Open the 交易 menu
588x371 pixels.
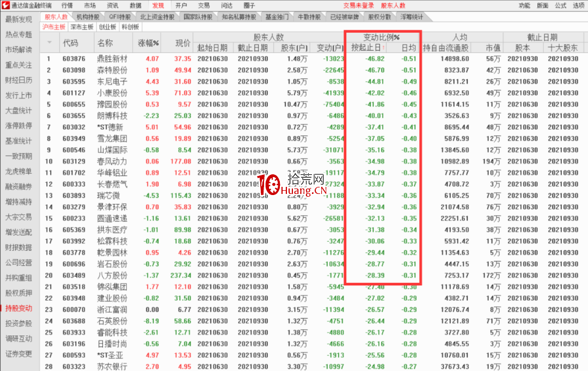pyautogui.click(x=204, y=5)
